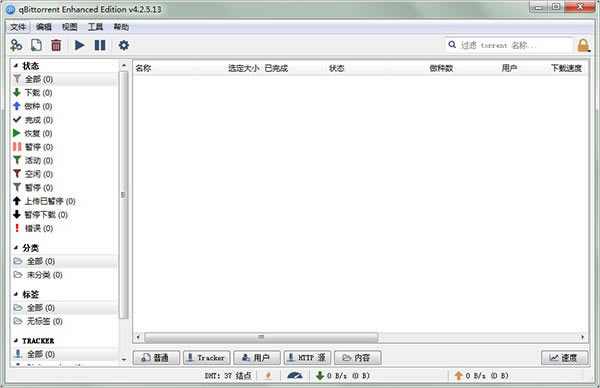Collapse the 标签 tags section

(x=16, y=294)
